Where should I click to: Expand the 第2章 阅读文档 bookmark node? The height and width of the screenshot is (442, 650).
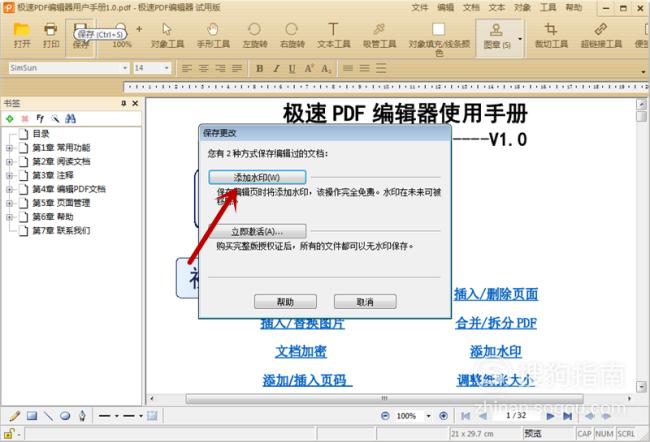[10, 162]
